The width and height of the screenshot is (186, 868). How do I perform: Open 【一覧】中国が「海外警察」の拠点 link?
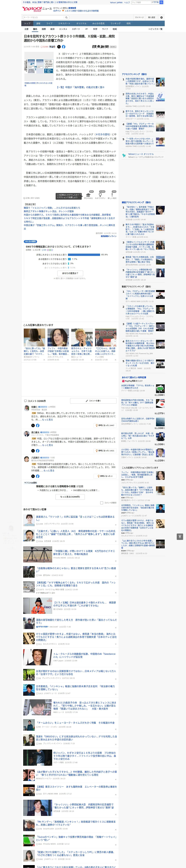[81, 87]
